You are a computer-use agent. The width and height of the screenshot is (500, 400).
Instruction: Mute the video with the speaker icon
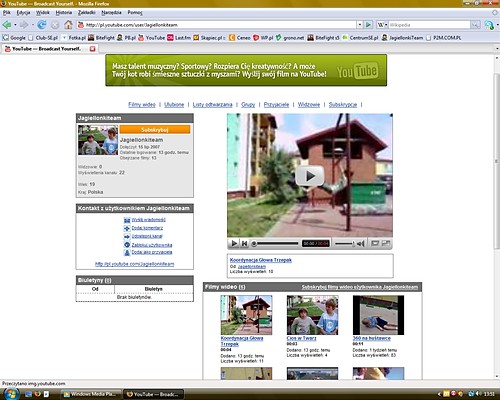click(x=360, y=244)
